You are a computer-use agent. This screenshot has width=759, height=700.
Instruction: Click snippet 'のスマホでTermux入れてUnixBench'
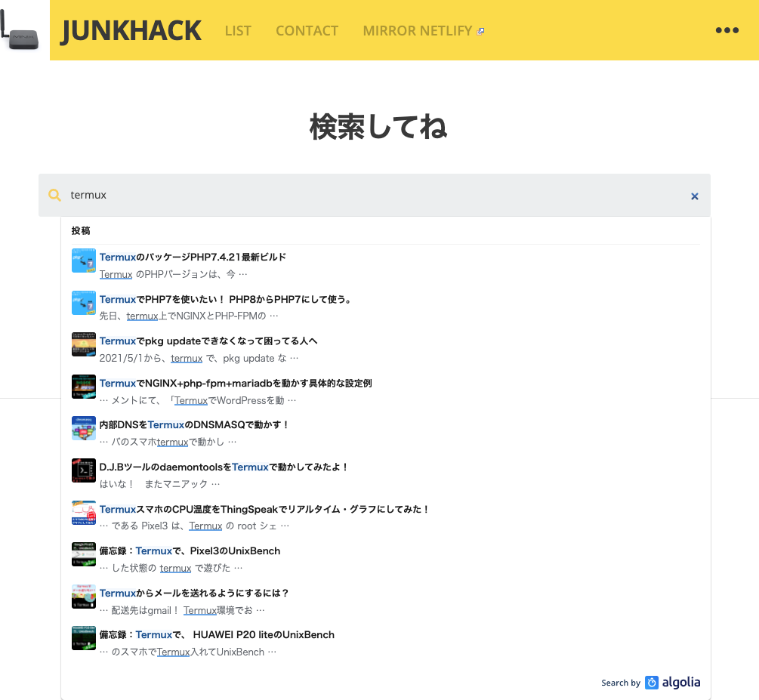click(188, 652)
